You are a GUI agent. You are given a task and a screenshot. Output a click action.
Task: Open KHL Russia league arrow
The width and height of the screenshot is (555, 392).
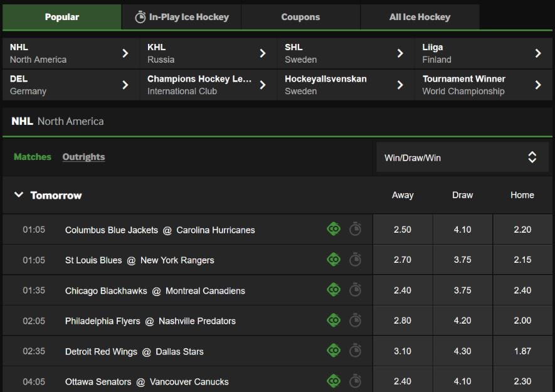coord(263,53)
